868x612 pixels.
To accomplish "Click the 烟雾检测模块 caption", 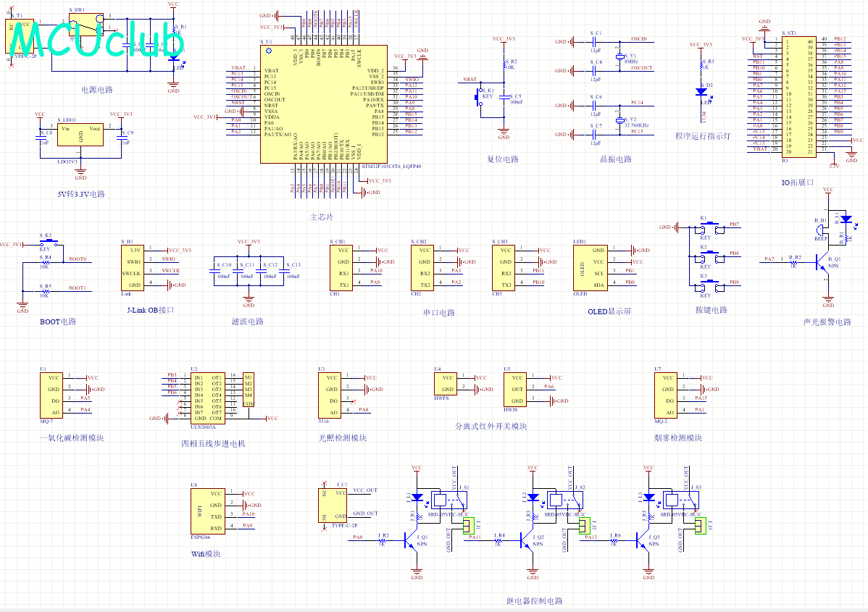I will [x=678, y=437].
